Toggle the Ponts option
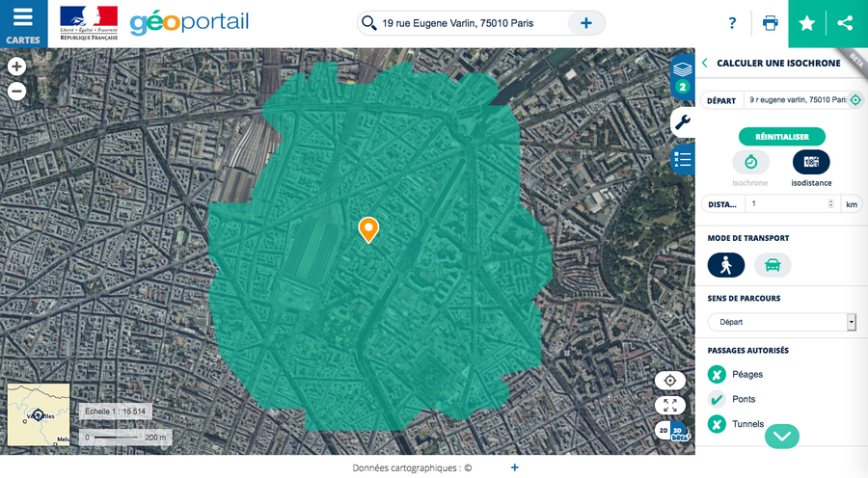Screen dimensions: 868x478 [717, 399]
